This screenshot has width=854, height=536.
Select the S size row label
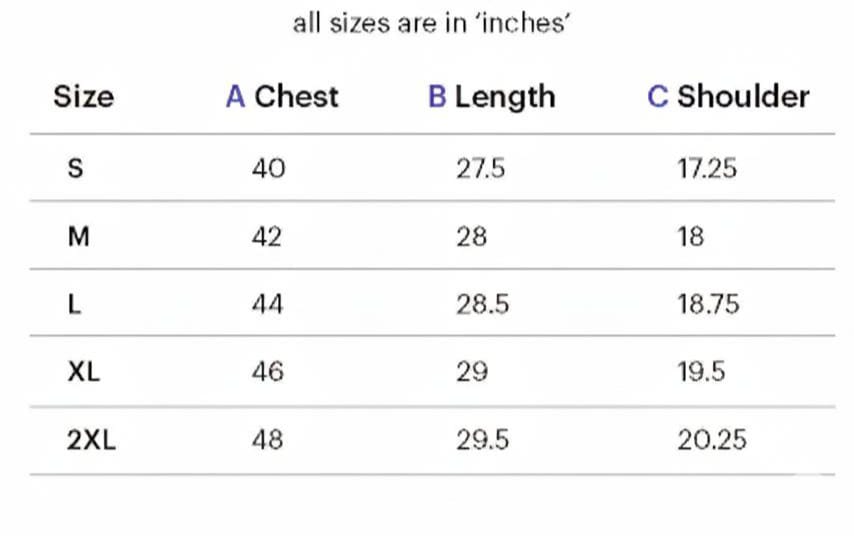(x=75, y=168)
